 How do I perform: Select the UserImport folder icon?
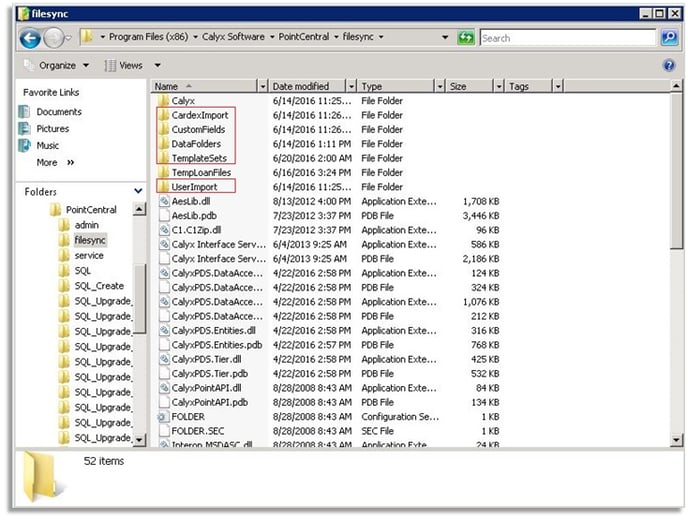[x=164, y=186]
